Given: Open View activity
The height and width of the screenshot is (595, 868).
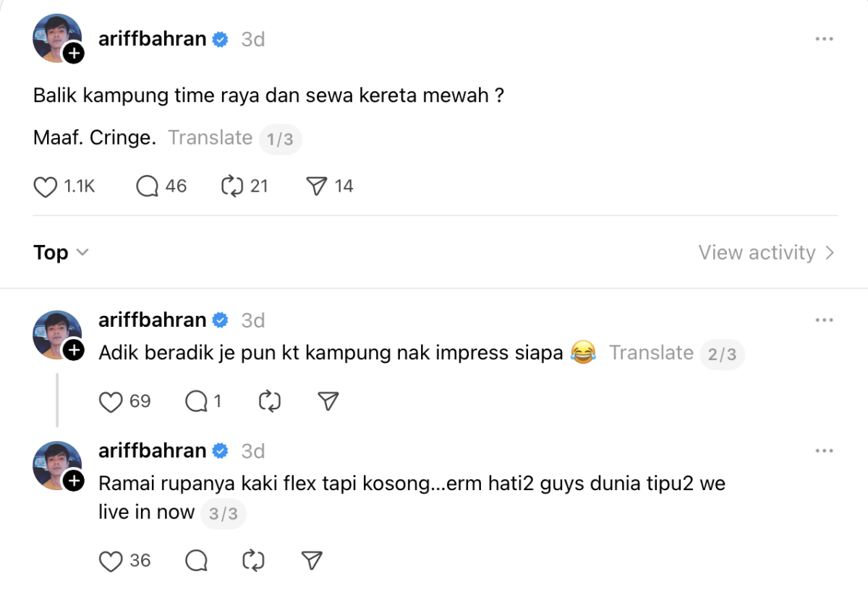Looking at the screenshot, I should coord(766,252).
